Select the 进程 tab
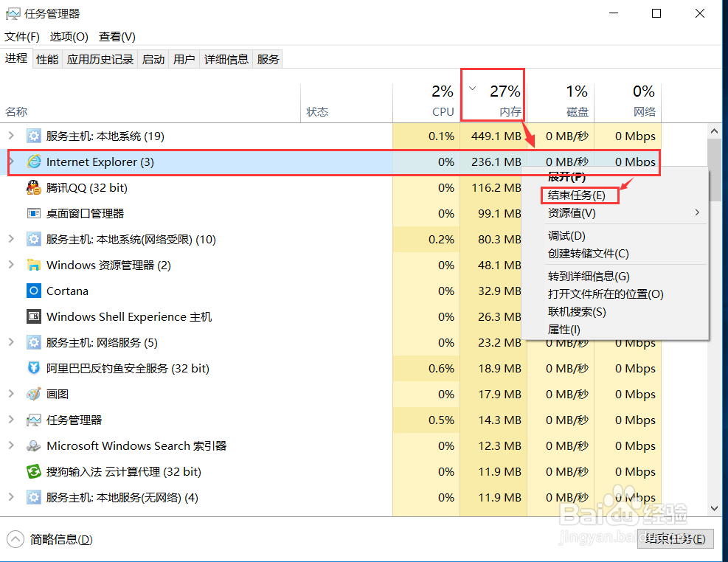 (16, 58)
